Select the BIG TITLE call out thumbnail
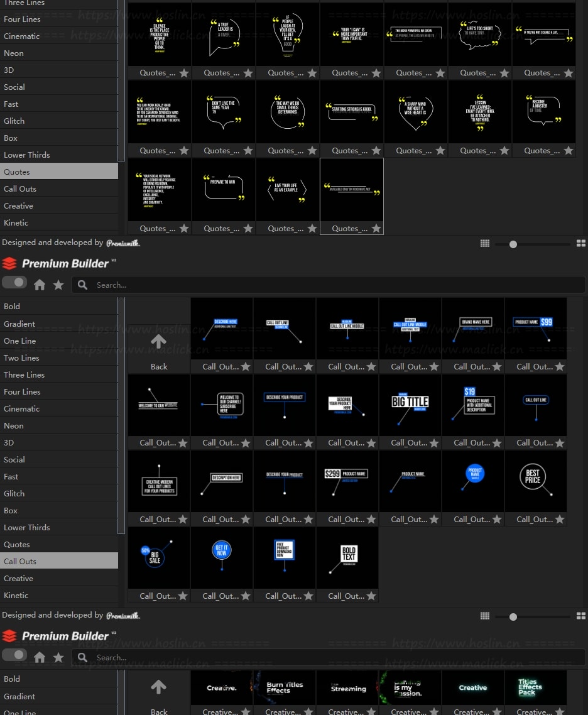The width and height of the screenshot is (588, 715). click(x=410, y=405)
